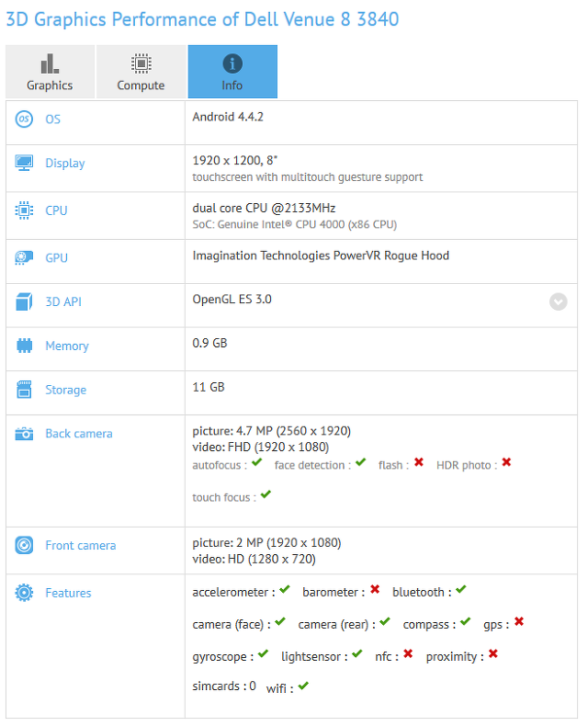Select the Info tab

232,72
